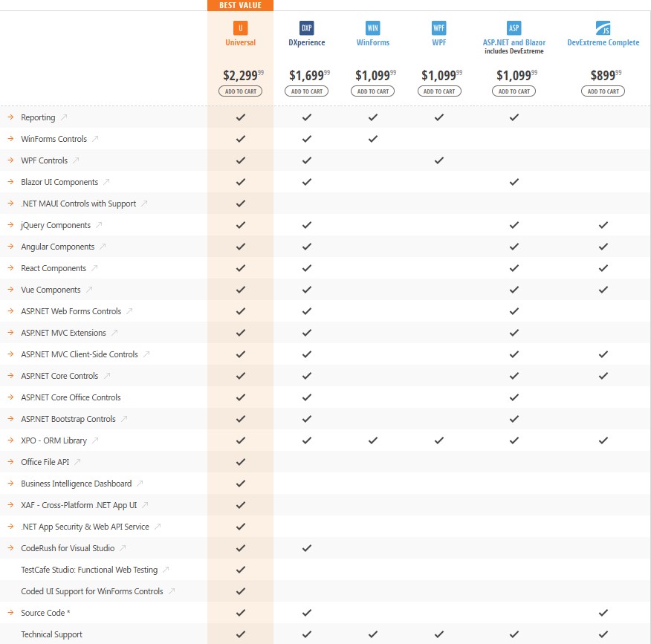The width and height of the screenshot is (651, 644).
Task: Open external link icon next to Office File API
Action: pos(77,462)
